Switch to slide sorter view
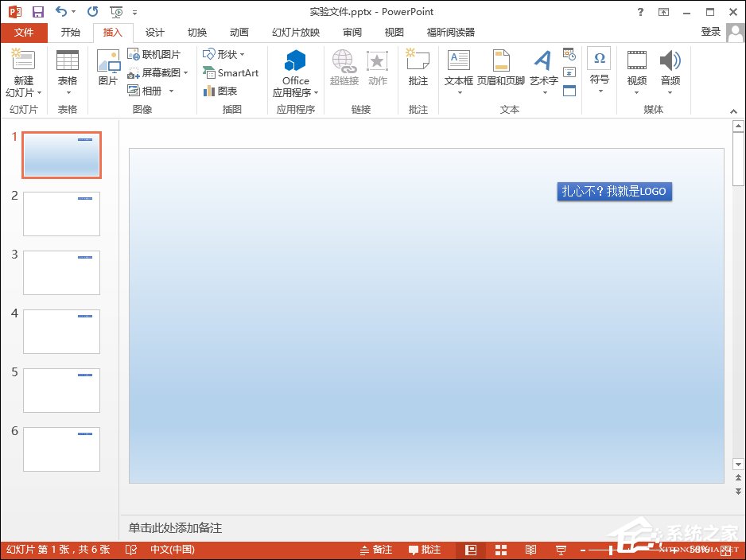Viewport: 746px width, 560px height. tap(501, 549)
